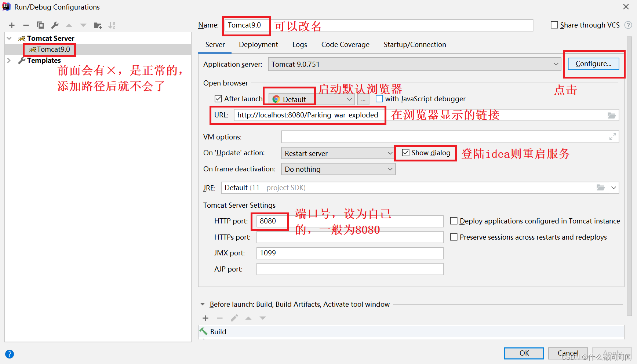Click the HTTP port field showing 8080

pos(350,221)
